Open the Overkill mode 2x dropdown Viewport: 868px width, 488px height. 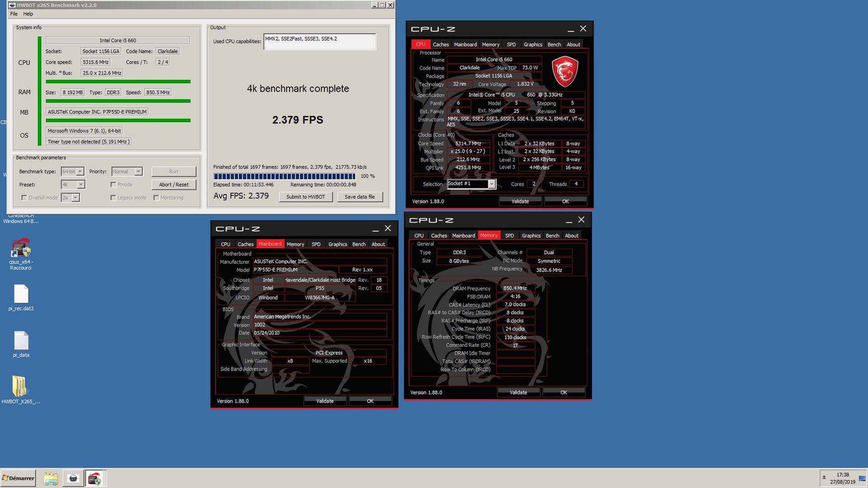[75, 197]
